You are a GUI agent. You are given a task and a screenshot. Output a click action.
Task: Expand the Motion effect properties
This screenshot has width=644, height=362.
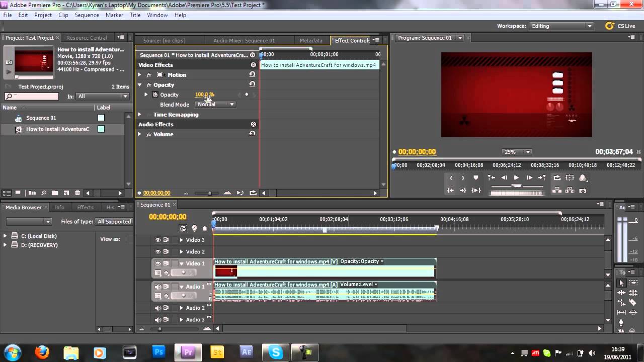140,75
